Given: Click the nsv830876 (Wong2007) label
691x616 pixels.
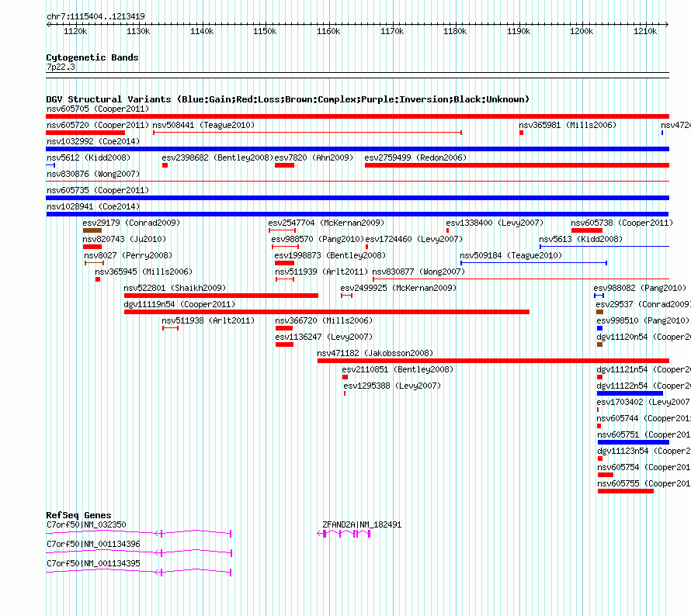Looking at the screenshot, I should (x=93, y=174).
